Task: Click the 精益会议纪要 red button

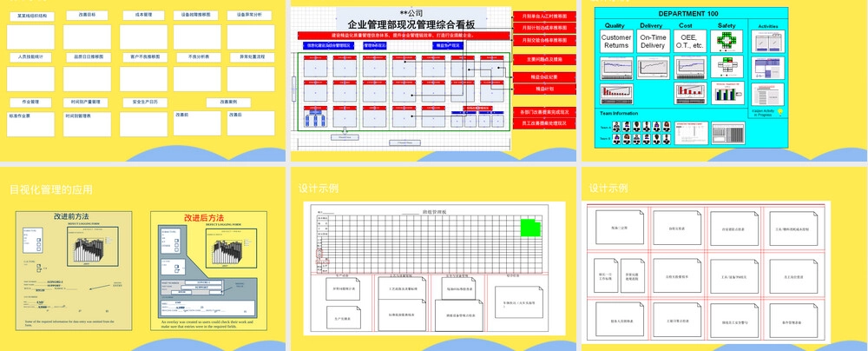Action: coord(545,77)
